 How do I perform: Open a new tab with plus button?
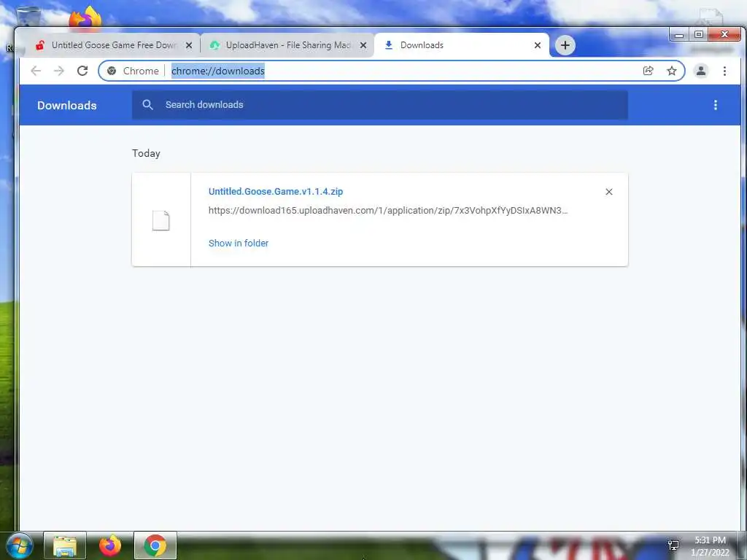pyautogui.click(x=565, y=45)
